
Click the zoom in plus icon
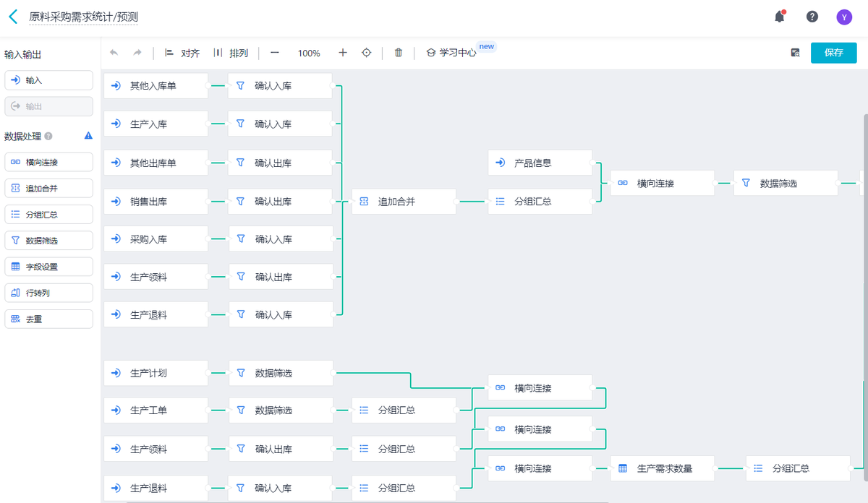pos(342,52)
